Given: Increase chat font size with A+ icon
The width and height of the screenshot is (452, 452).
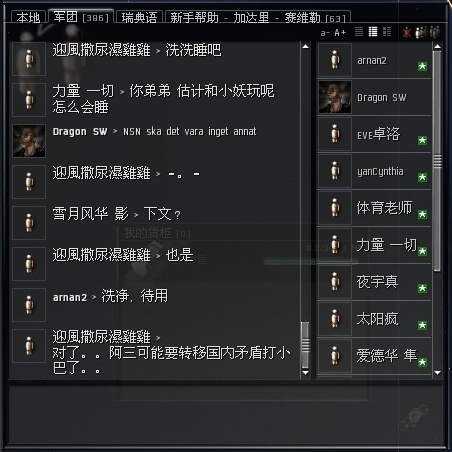Looking at the screenshot, I should coord(340,33).
